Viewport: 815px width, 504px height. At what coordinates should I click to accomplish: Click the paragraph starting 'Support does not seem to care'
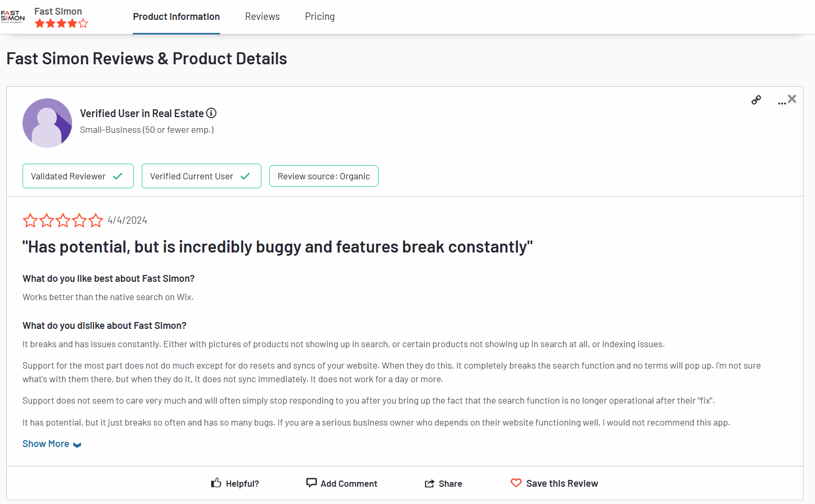(369, 400)
